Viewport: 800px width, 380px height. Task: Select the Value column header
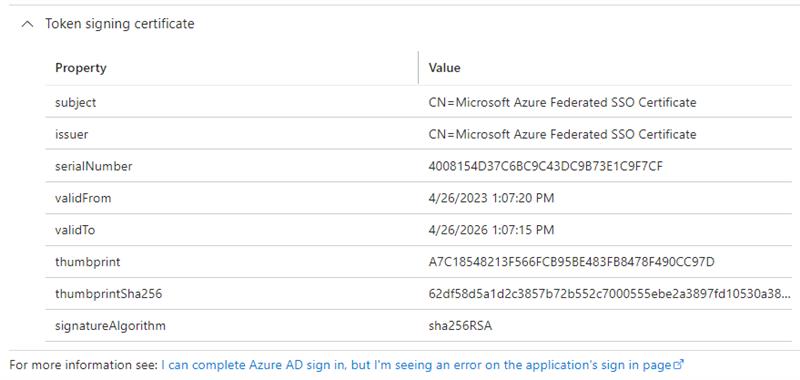click(444, 67)
